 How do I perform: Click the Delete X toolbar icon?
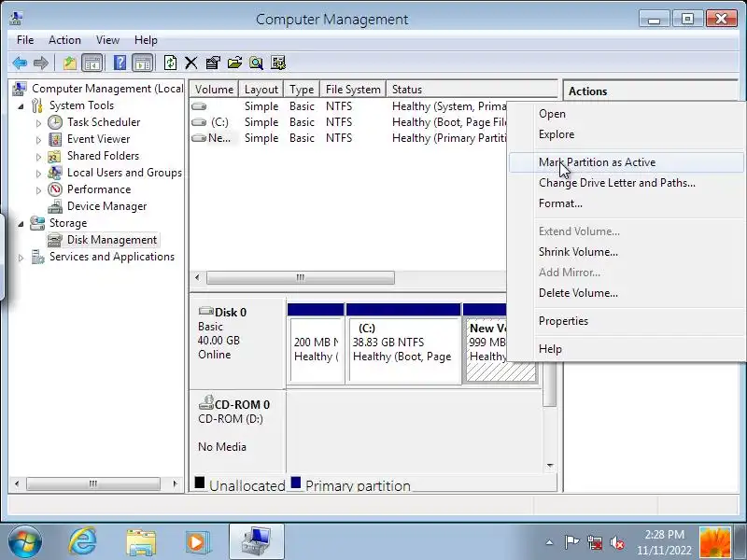191,63
